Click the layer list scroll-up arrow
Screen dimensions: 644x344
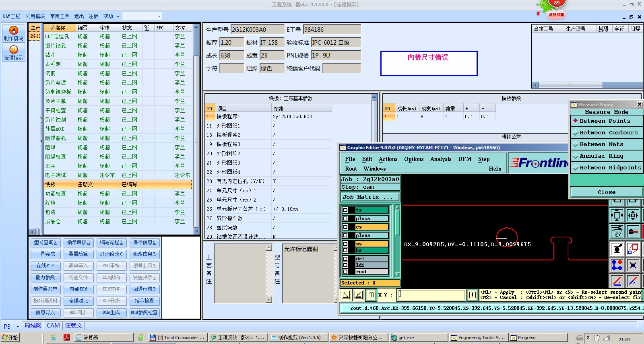[397, 207]
